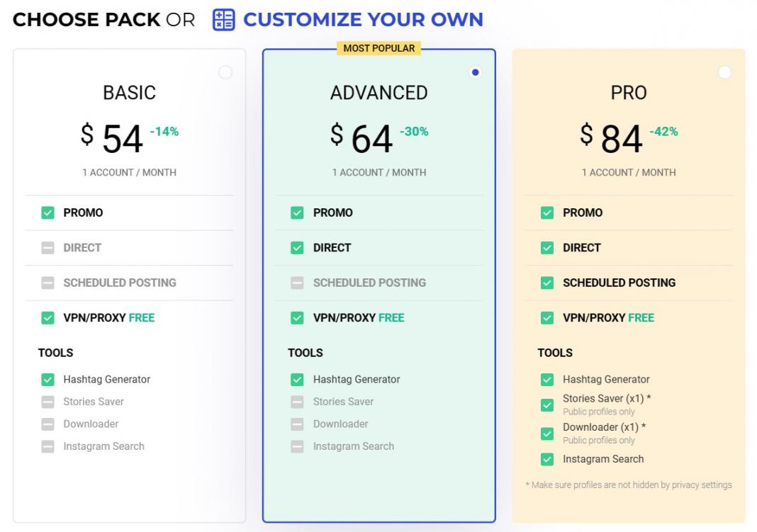Screen dimensions: 757x532
Task: Click the greyed Downloader icon in Advanced pack
Action: [x=297, y=424]
